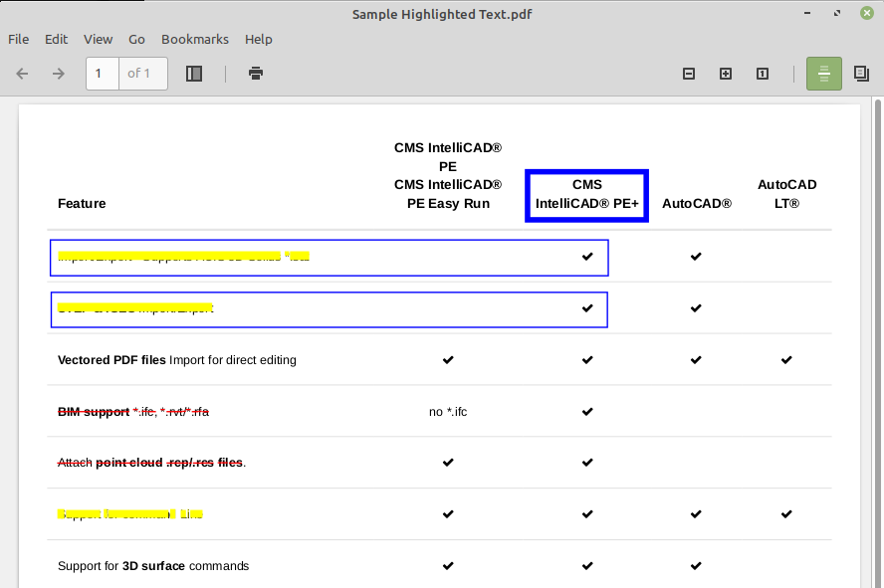Click the 'of 1' page count label

click(138, 74)
